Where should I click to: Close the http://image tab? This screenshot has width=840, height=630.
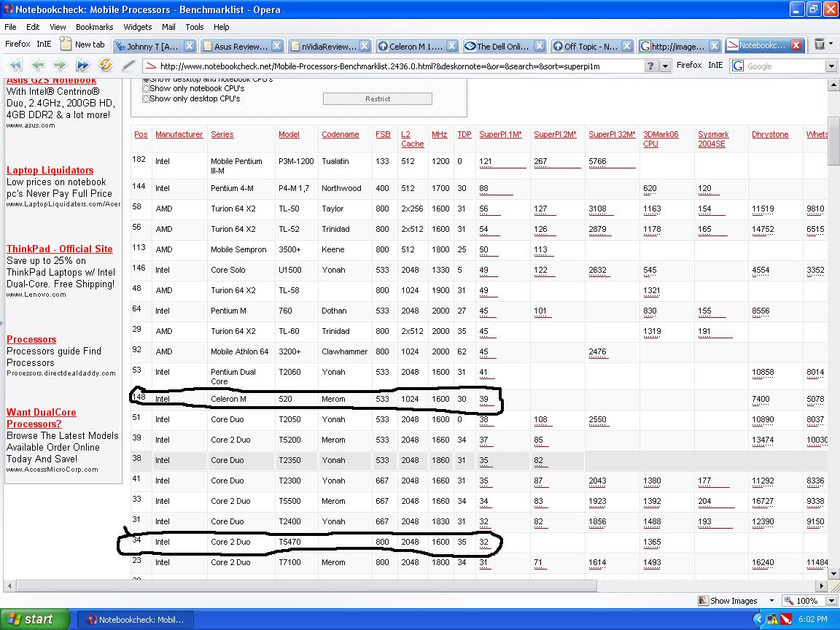click(714, 46)
